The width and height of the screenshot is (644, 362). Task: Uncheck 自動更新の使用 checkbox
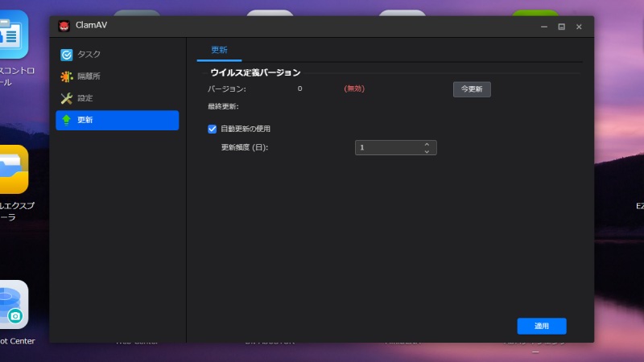(212, 129)
